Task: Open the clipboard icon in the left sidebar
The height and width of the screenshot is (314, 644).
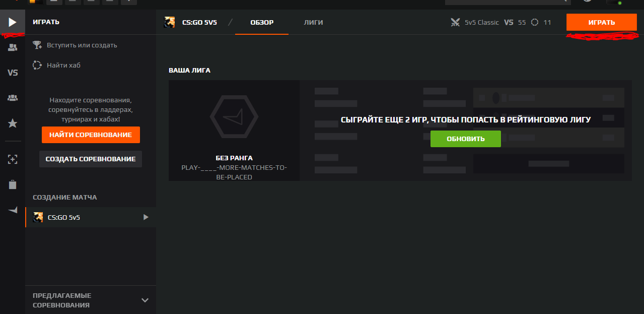Action: click(x=13, y=184)
